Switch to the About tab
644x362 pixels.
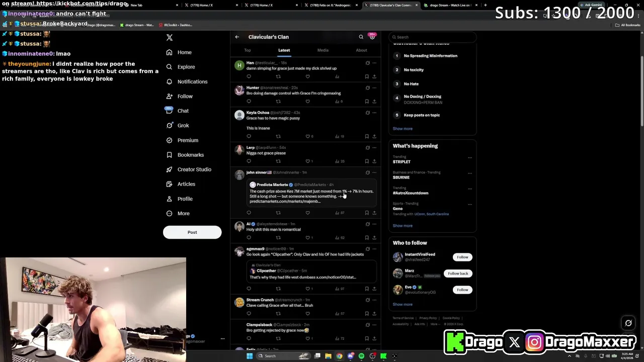pyautogui.click(x=361, y=50)
